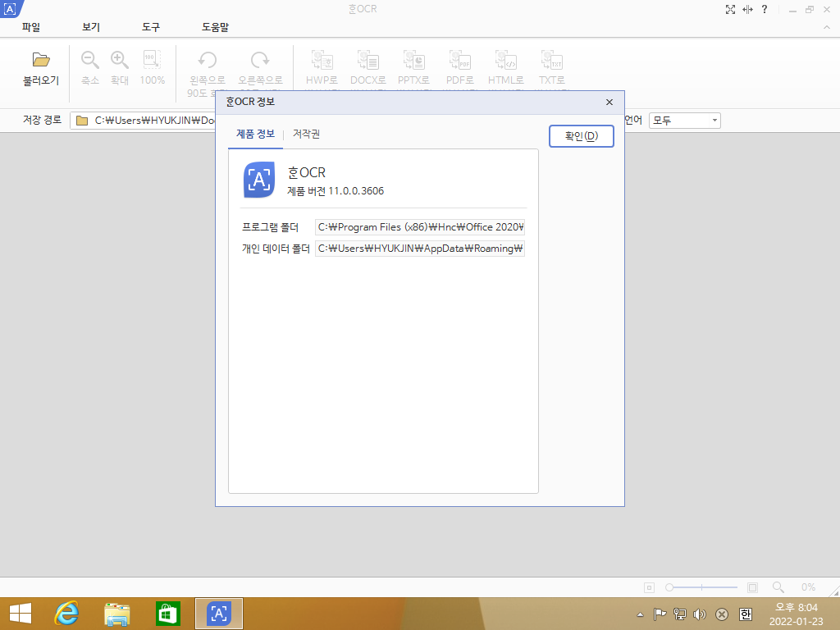Click the magnifier icon in status bar

tap(778, 587)
